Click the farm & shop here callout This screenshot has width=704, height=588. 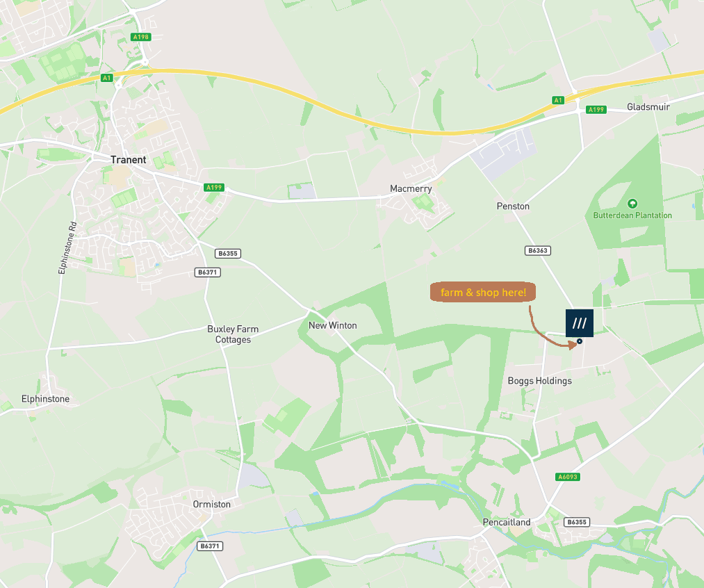(482, 292)
